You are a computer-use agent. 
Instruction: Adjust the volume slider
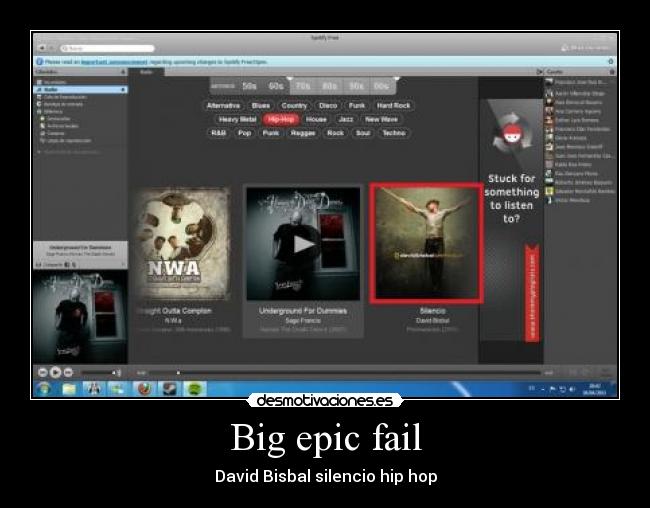[96, 373]
